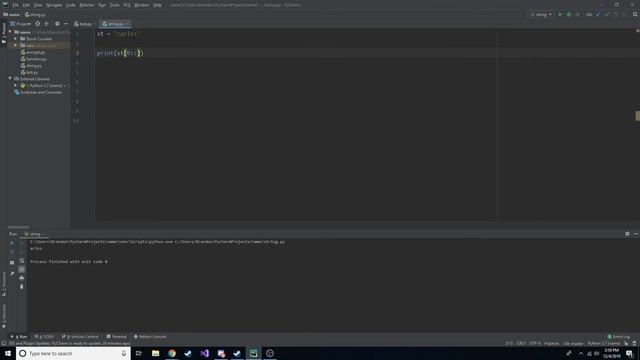Open the Windows notification center icon
The width and height of the screenshot is (640, 360).
coord(630,353)
